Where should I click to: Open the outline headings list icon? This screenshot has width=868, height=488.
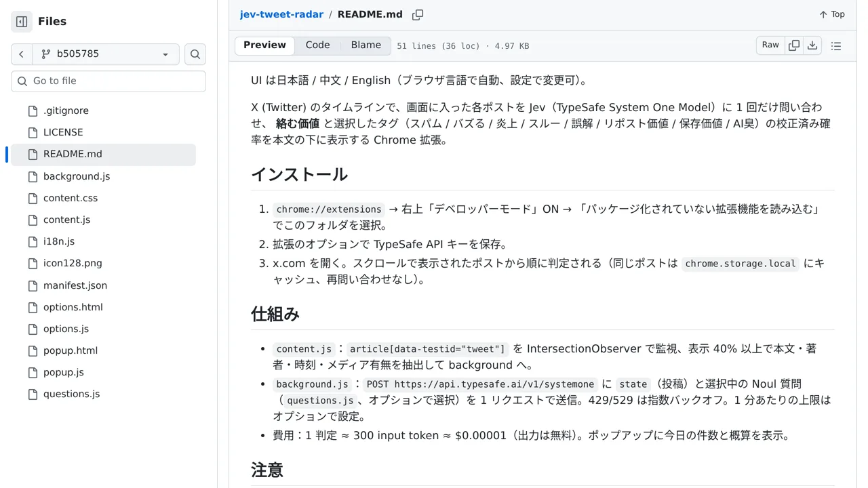[836, 46]
